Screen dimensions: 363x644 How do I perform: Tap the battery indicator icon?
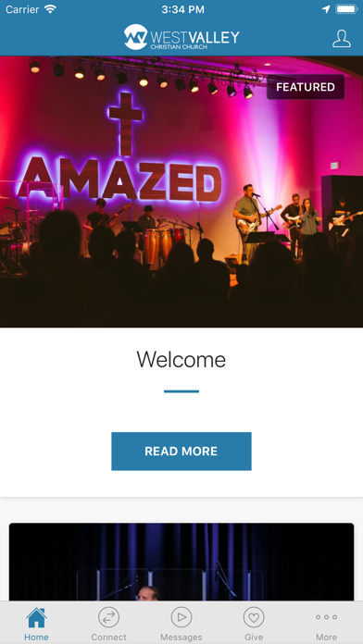(346, 9)
